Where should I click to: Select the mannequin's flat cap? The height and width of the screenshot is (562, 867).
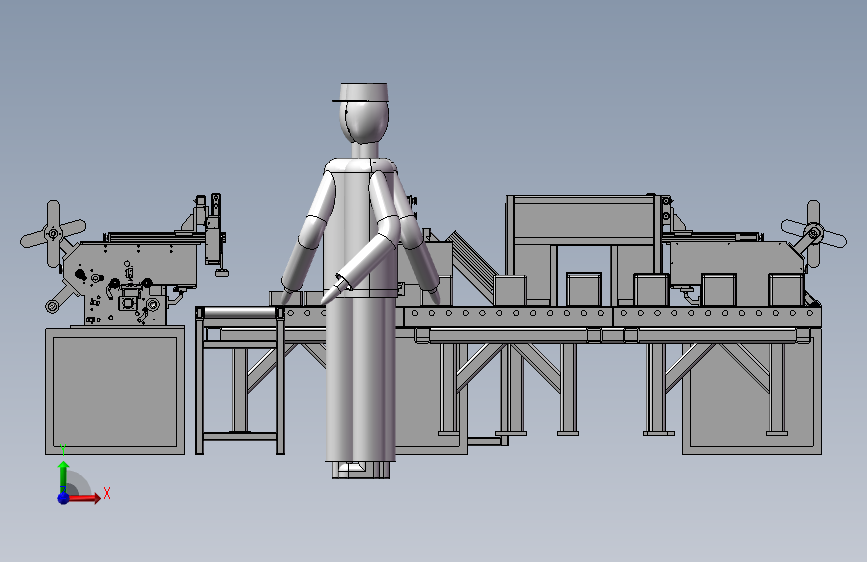click(x=361, y=92)
